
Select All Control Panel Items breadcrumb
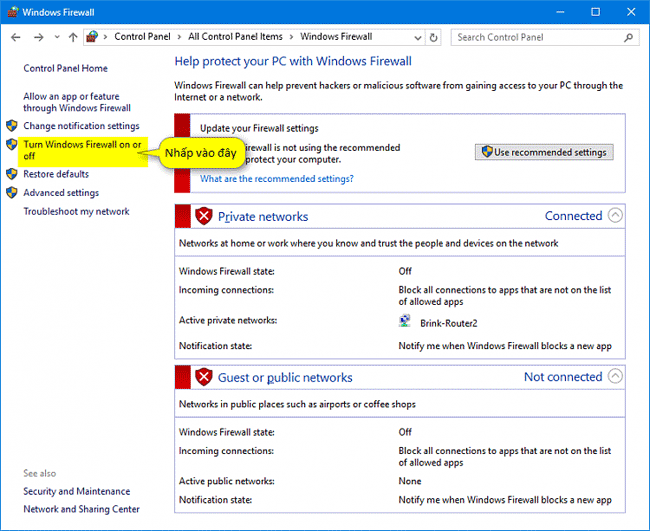tap(235, 37)
